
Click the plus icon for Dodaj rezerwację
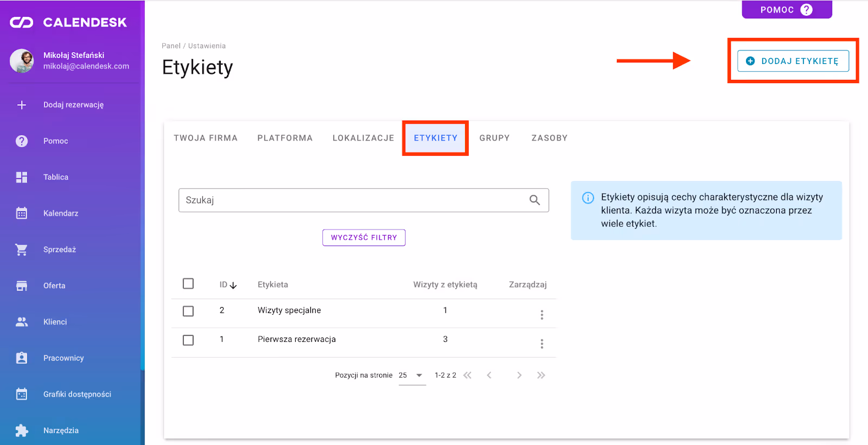point(22,105)
